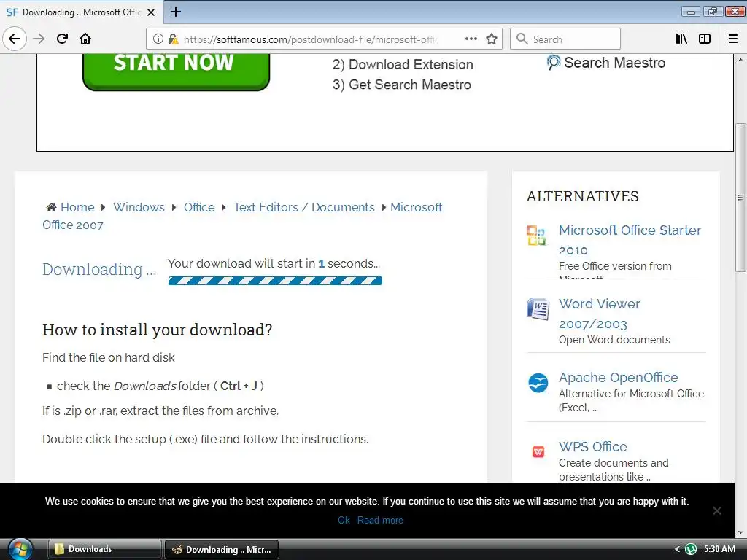Image resolution: width=747 pixels, height=560 pixels.
Task: Open Word Viewer 2007/2003 link
Action: [x=600, y=314]
